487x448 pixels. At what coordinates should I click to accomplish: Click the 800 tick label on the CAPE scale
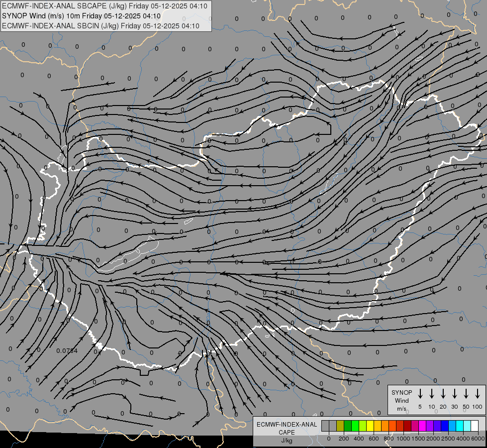click(x=389, y=439)
